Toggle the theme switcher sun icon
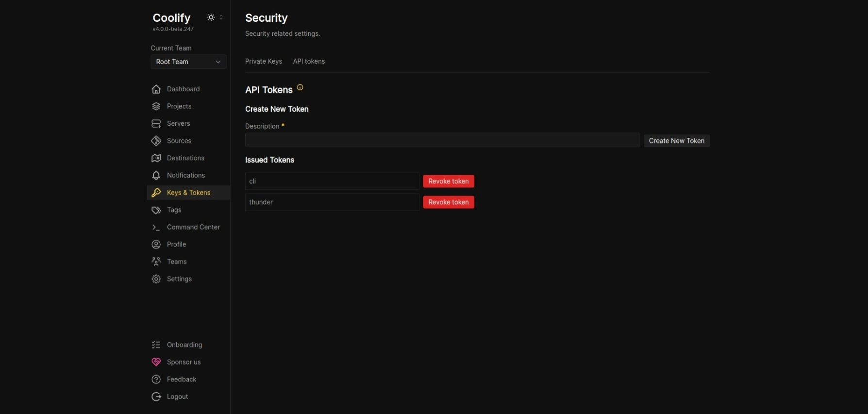Viewport: 868px width, 414px height. 211,17
